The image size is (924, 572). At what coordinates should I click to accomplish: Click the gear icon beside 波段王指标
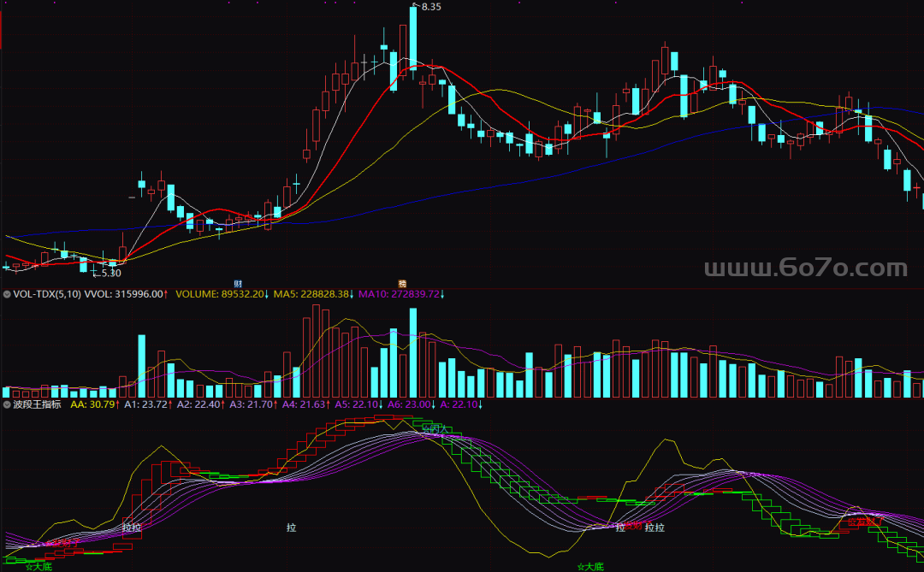tap(7, 404)
